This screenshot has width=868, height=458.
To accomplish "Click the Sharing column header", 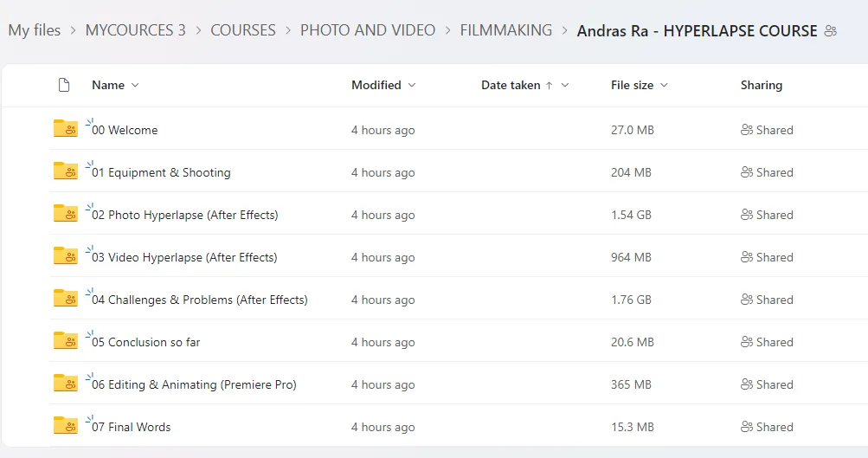I will [761, 85].
